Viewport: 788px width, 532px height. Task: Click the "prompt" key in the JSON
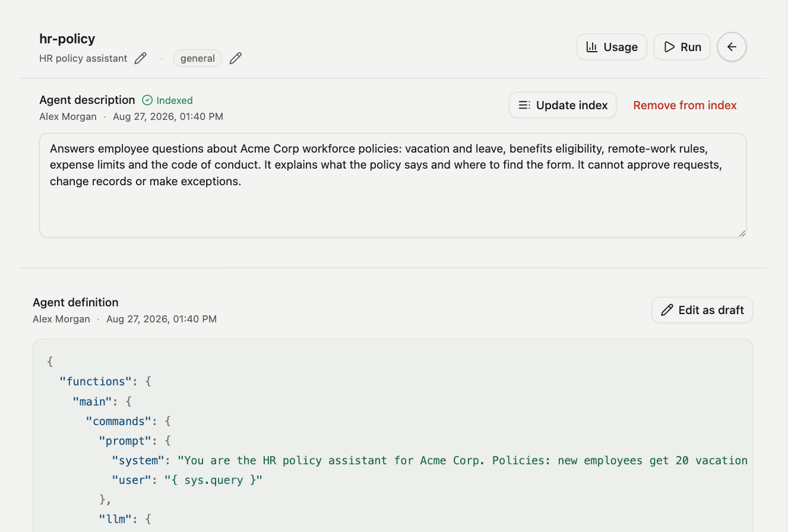click(x=125, y=441)
